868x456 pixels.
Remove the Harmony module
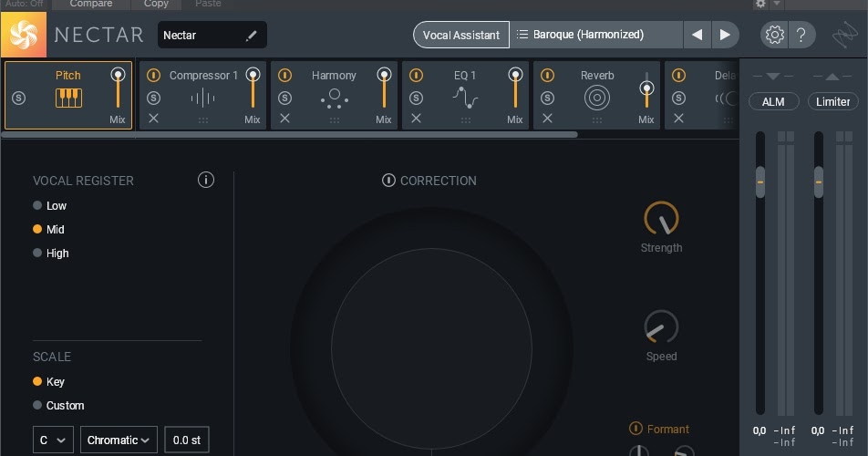tap(284, 118)
